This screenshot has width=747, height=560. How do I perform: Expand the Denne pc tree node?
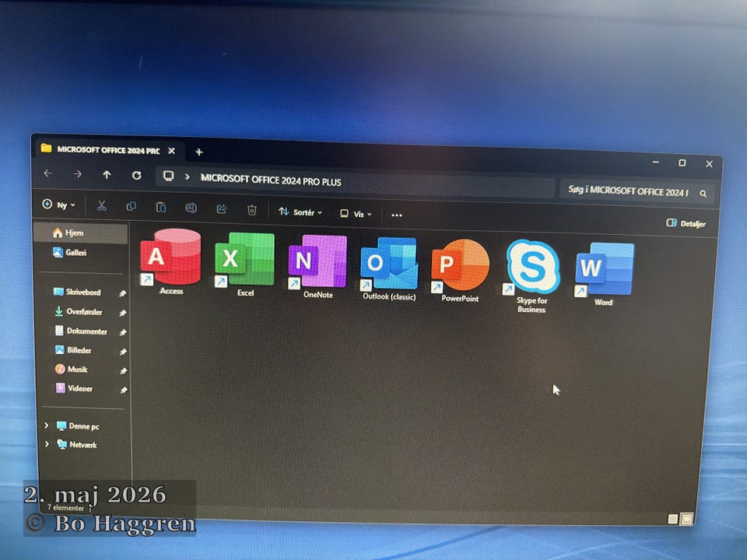pyautogui.click(x=46, y=425)
